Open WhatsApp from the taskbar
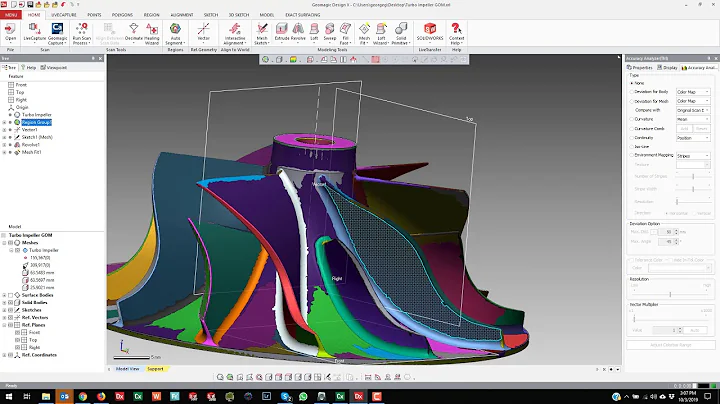 (x=303, y=396)
